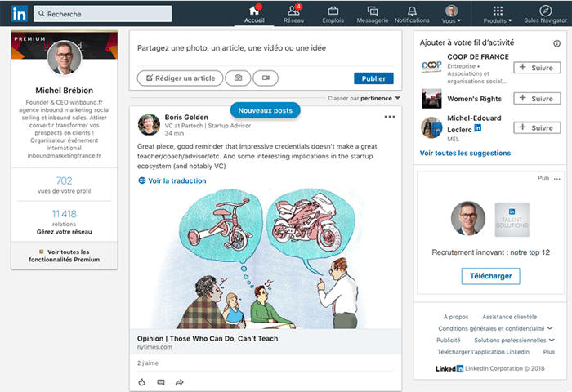Comment on the post with the speech bubble icon
The width and height of the screenshot is (572, 392).
[x=161, y=382]
